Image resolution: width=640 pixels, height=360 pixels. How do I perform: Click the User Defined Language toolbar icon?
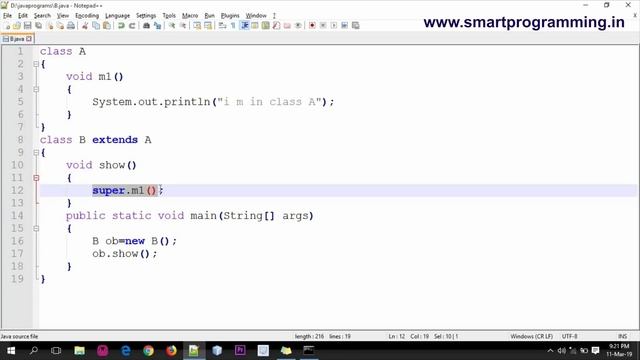click(x=255, y=26)
